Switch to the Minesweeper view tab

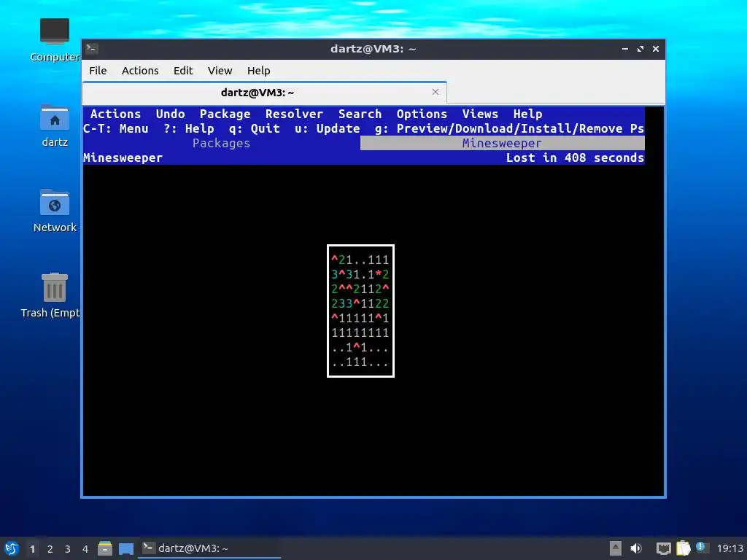point(502,144)
